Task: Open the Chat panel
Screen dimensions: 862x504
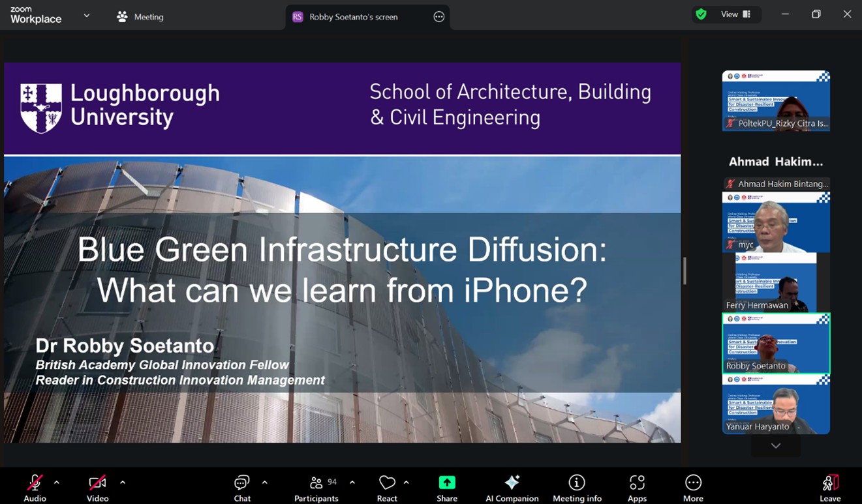Action: (x=242, y=488)
